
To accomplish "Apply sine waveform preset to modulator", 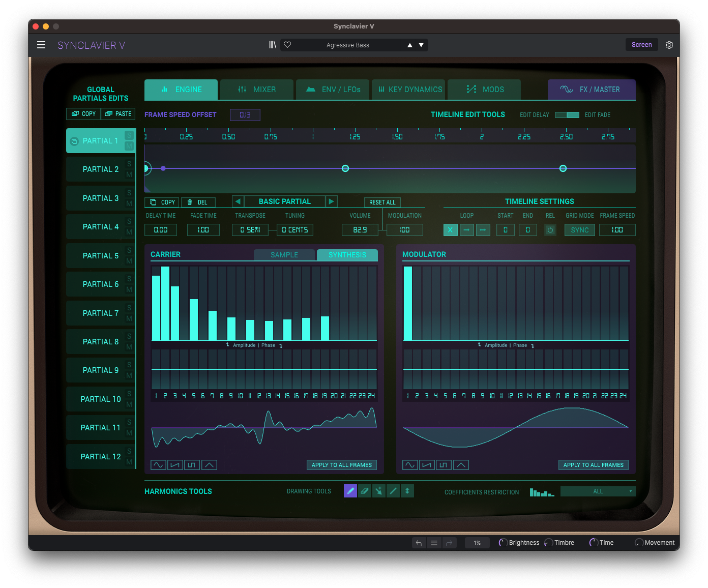I will 410,465.
